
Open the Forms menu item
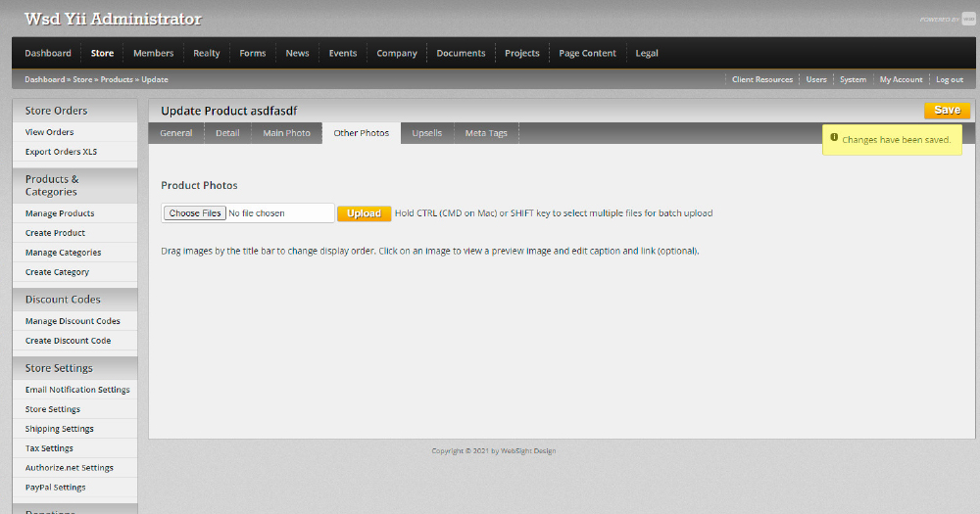[253, 53]
